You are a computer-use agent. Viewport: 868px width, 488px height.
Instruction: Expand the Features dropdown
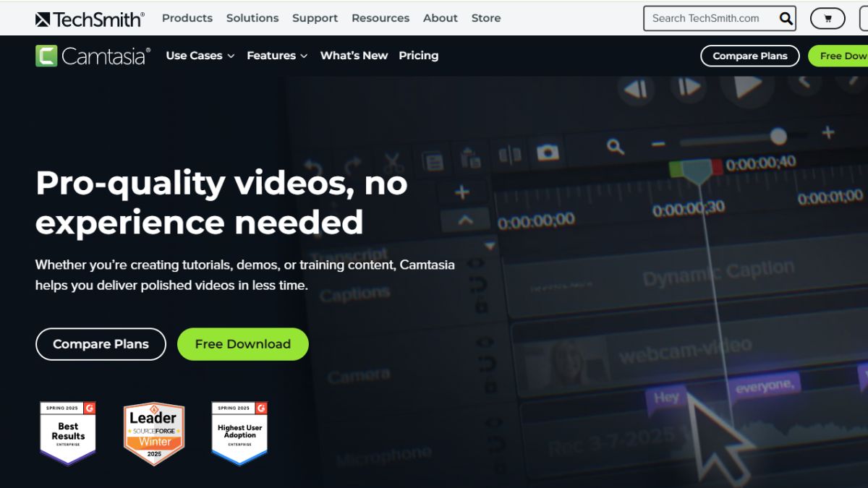point(277,56)
